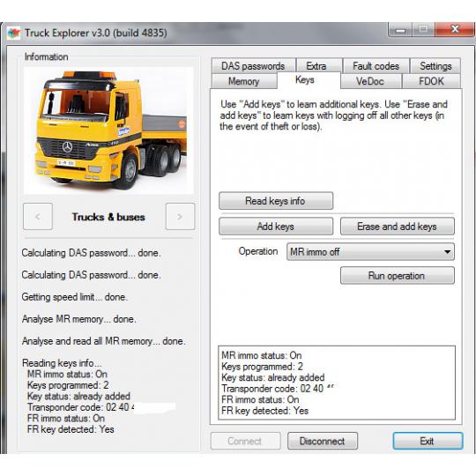Click the Exit button
The image size is (476, 476).
click(x=428, y=441)
